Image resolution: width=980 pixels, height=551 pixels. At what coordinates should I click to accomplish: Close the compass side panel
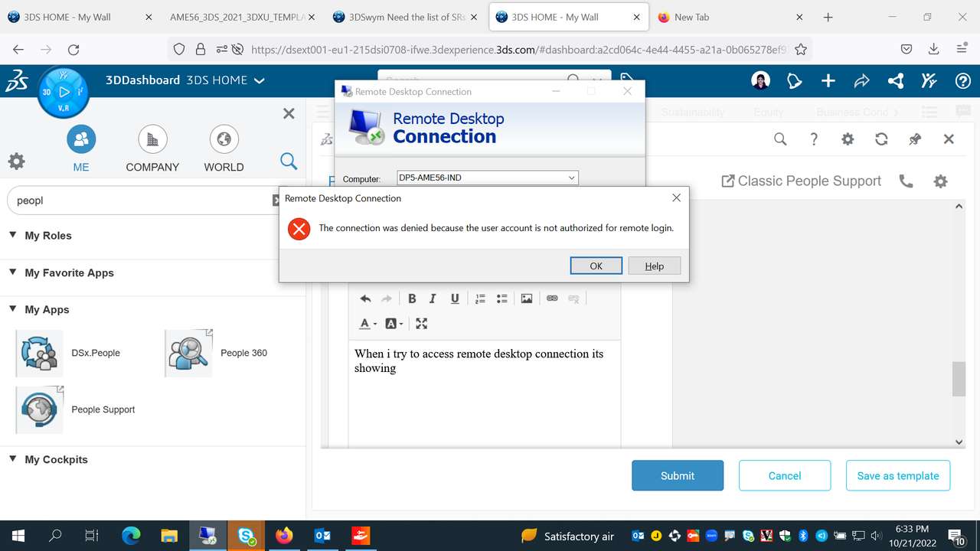pyautogui.click(x=289, y=113)
